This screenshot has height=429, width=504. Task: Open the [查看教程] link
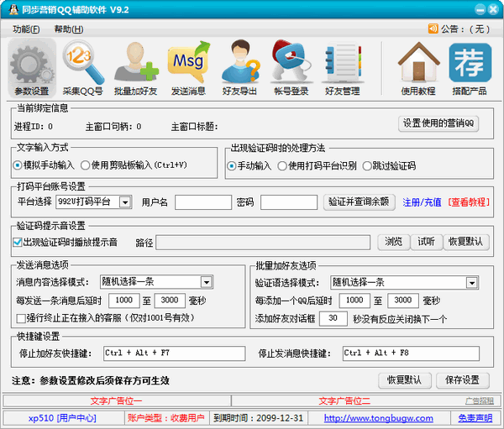(469, 202)
